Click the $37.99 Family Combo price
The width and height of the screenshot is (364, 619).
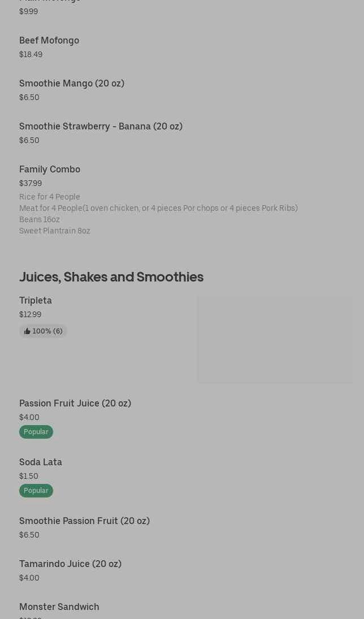(x=31, y=184)
